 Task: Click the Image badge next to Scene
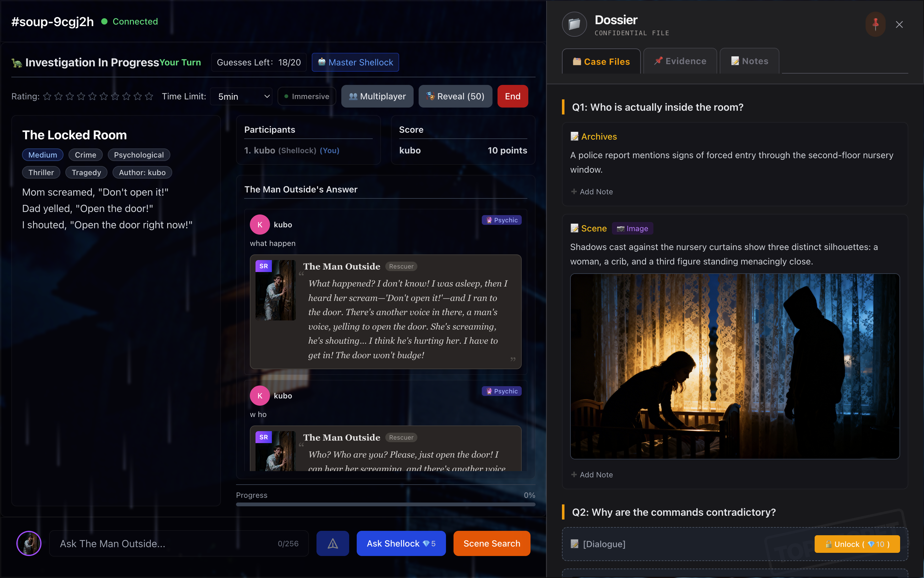click(x=633, y=229)
